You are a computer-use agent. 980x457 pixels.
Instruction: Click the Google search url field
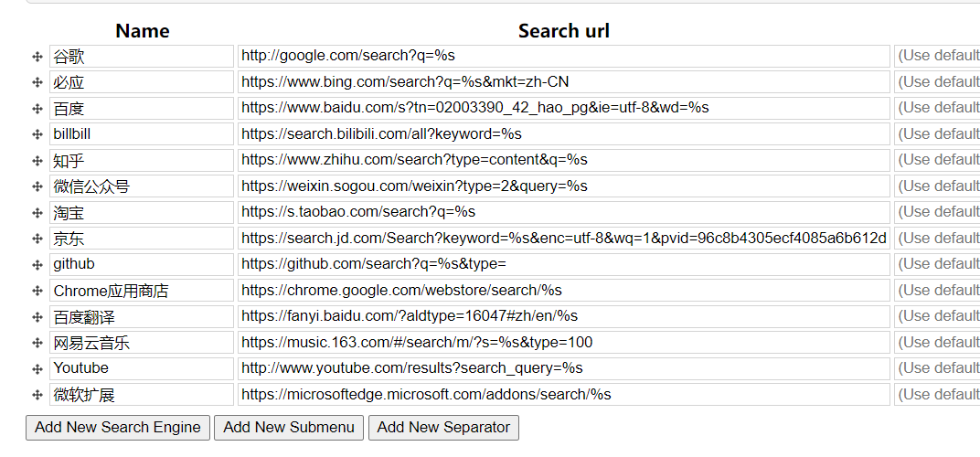pos(563,56)
